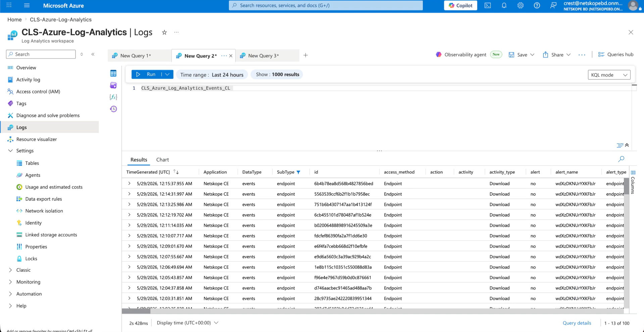
Task: Open the Help question mark icon
Action: tap(537, 5)
